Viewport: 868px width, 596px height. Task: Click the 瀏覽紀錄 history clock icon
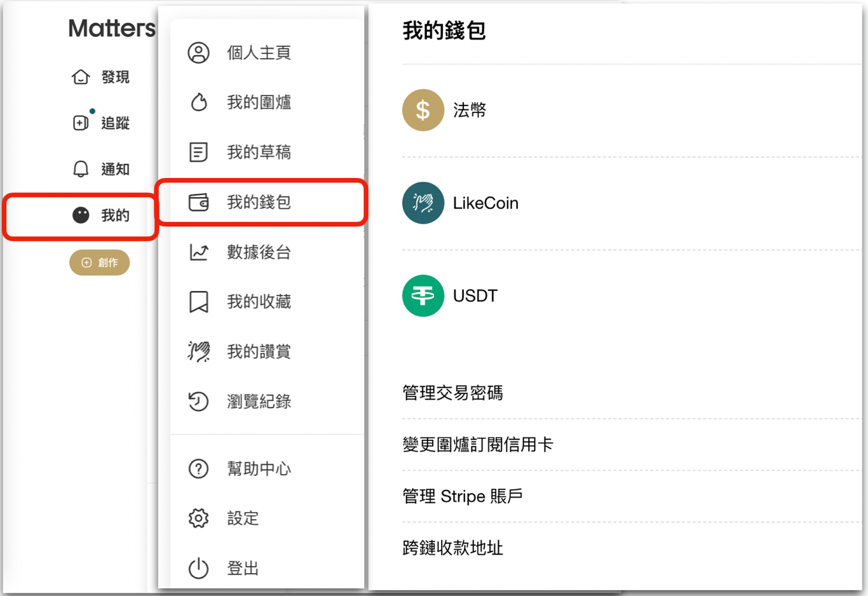[198, 402]
